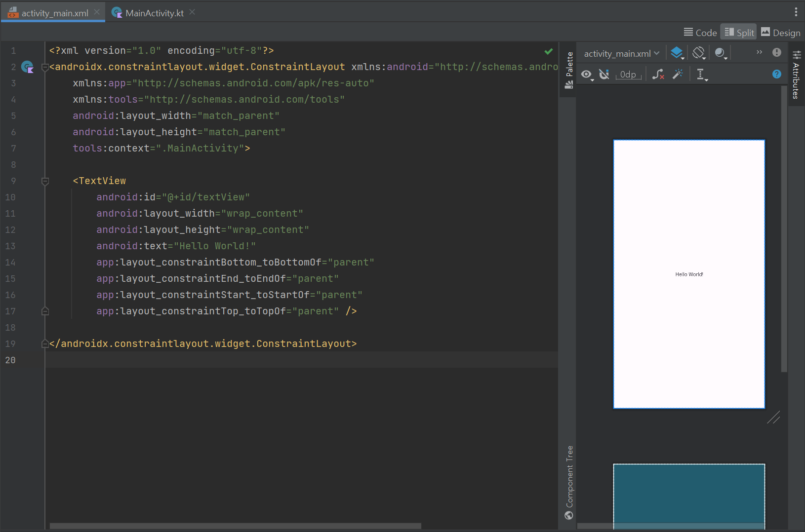This screenshot has height=532, width=805.
Task: Click the tools:context=".MainActivity" line
Action: (161, 148)
